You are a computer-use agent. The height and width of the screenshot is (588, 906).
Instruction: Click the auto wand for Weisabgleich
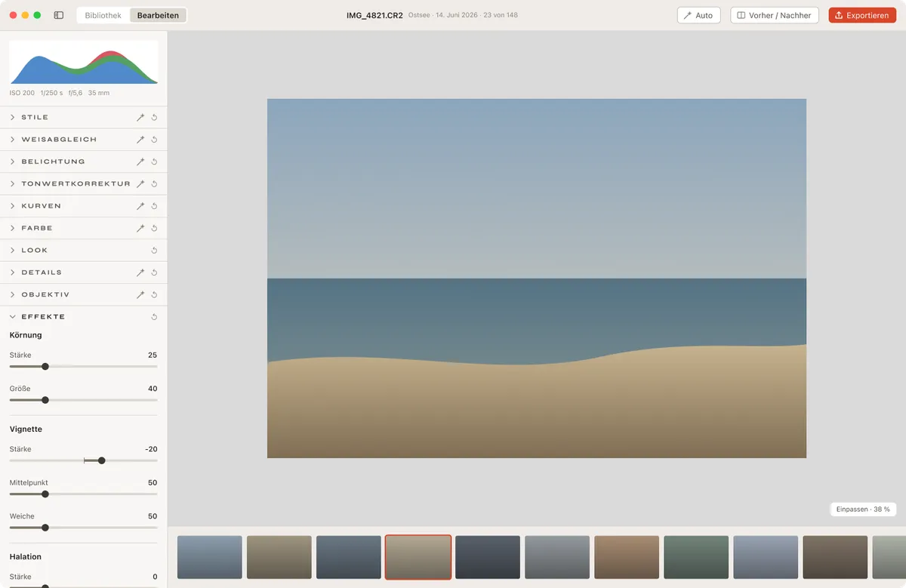140,140
